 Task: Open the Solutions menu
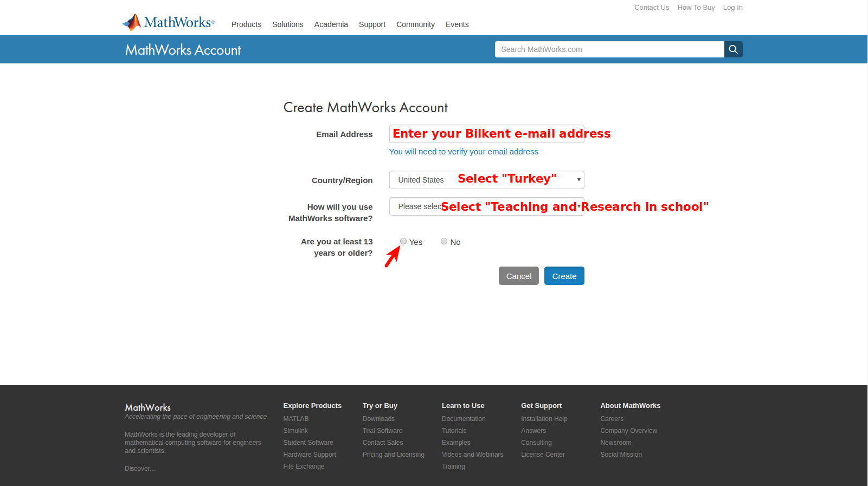click(288, 24)
